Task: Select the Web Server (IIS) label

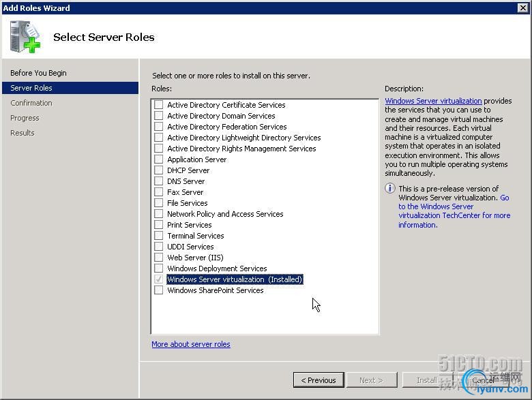Action: coord(196,258)
